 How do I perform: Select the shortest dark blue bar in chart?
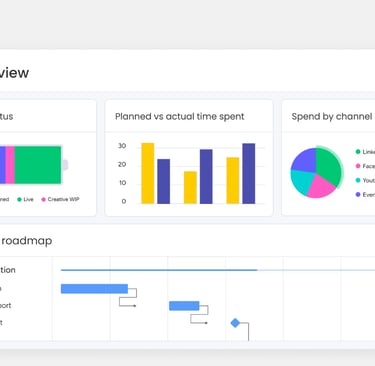pyautogui.click(x=164, y=181)
